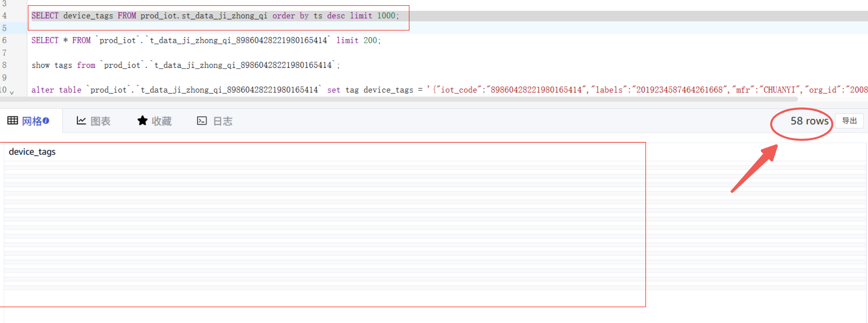Click the SELECT * FROM limit 200 statement
The height and width of the screenshot is (323, 868).
click(206, 40)
